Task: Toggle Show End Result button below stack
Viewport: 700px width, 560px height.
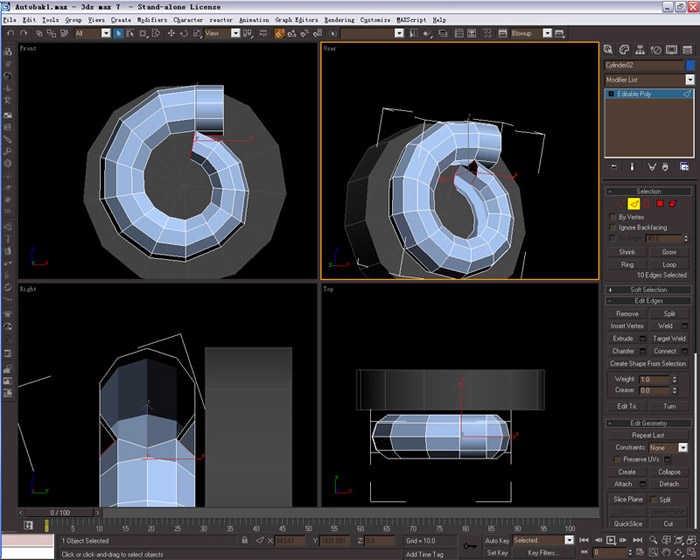Action: click(x=632, y=167)
